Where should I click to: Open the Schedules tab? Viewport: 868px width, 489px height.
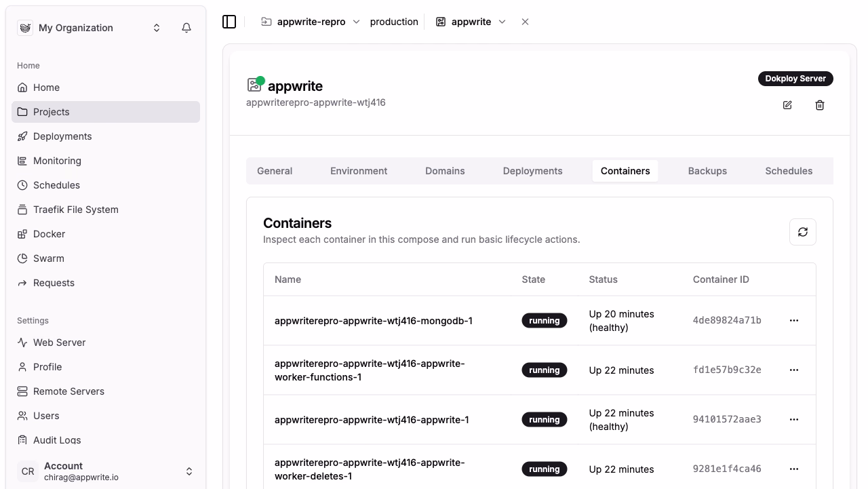point(789,171)
